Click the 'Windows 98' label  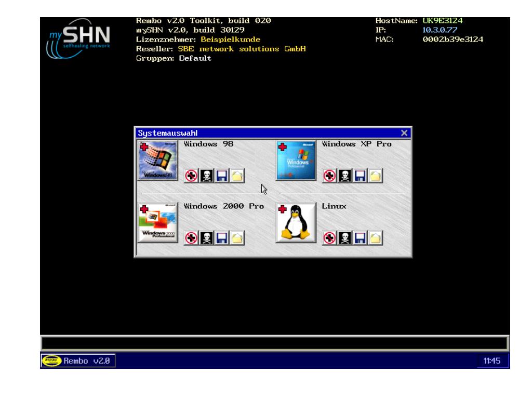[x=209, y=144]
